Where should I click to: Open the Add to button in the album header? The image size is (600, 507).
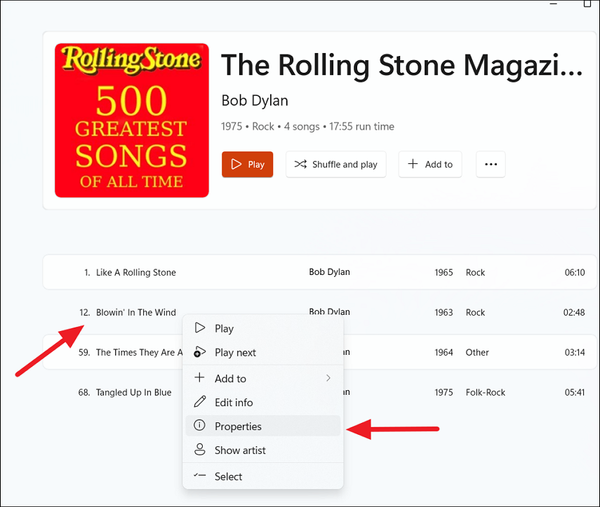click(x=430, y=164)
